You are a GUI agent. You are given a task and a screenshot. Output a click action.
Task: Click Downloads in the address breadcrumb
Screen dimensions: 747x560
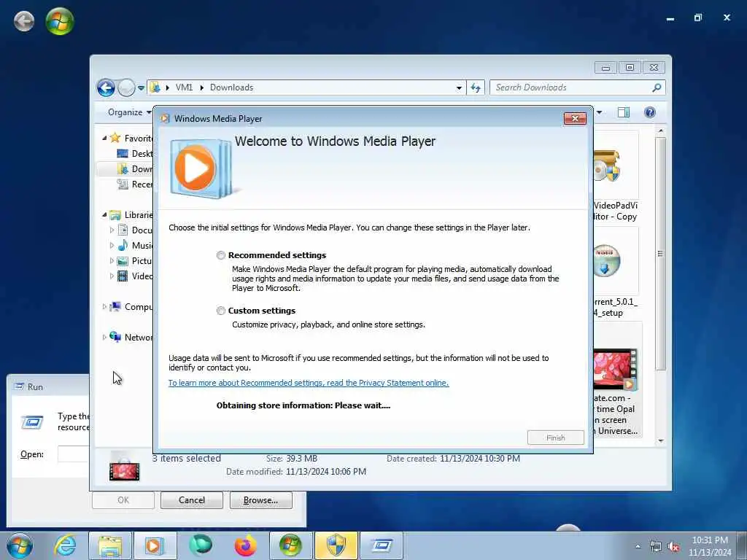click(x=231, y=87)
